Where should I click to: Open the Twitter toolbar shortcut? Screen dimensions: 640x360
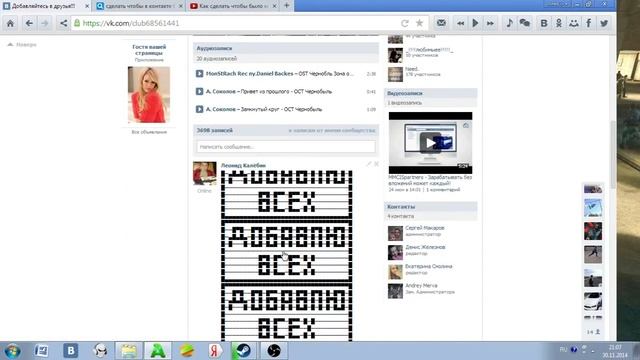point(604,23)
